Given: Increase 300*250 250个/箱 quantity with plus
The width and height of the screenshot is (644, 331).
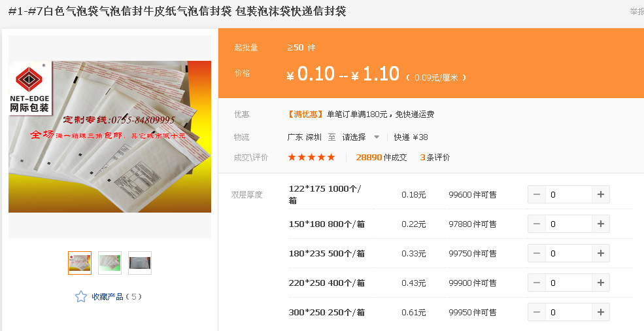Looking at the screenshot, I should pos(600,312).
